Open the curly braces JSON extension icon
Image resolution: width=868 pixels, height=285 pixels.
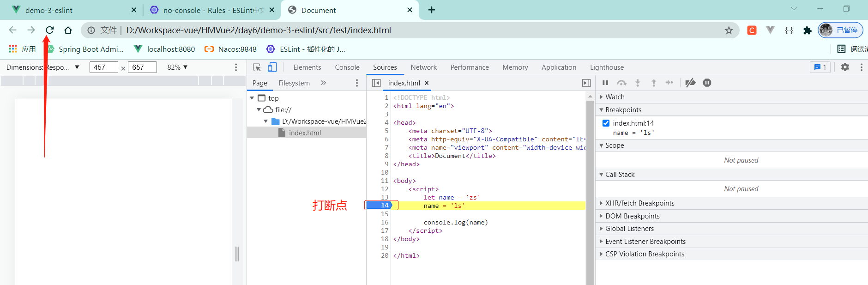(x=789, y=30)
